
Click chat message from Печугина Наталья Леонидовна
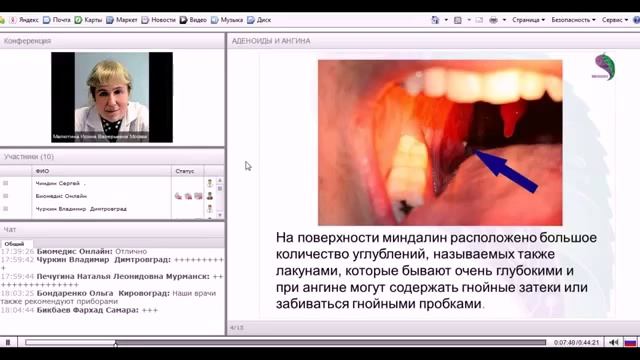pos(112,280)
